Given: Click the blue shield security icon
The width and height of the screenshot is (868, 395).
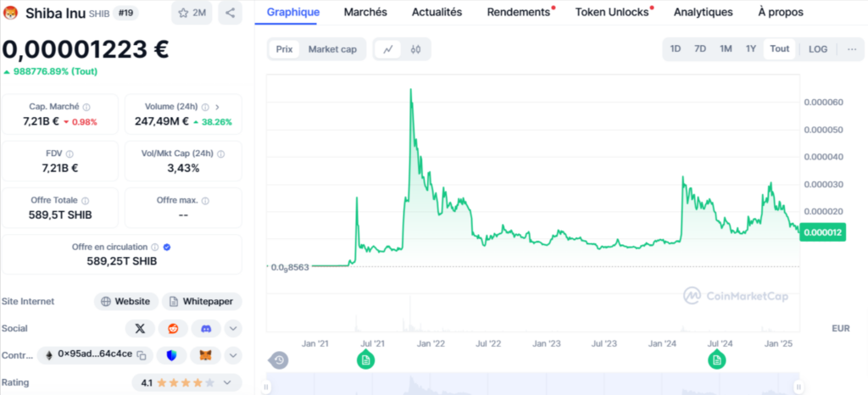Looking at the screenshot, I should coord(173,355).
